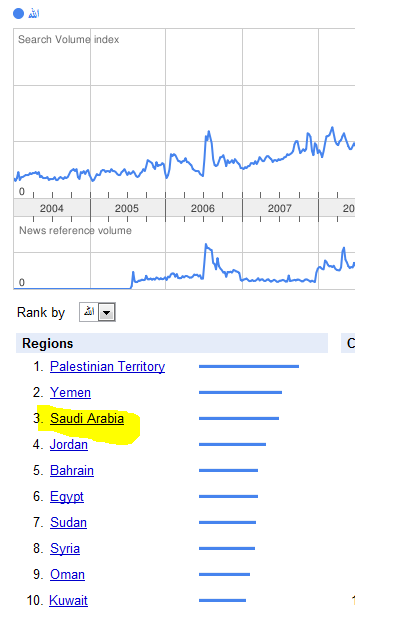Click the Oman link
The image size is (414, 619).
[x=67, y=575]
